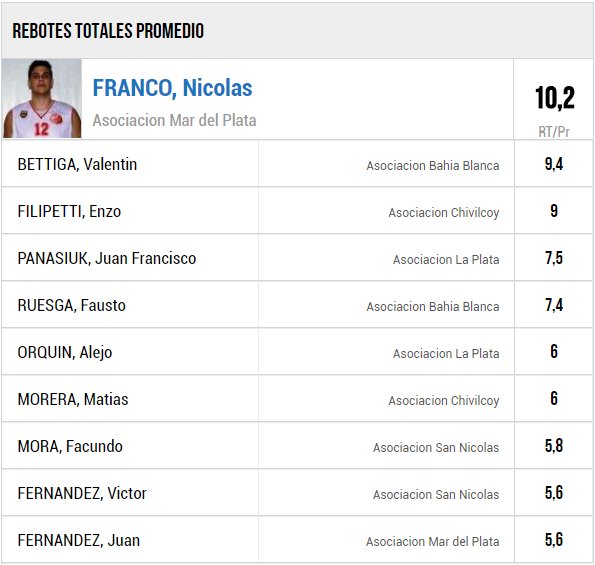Click Asociacion Mar del Plata beside Fernandez, Juan

click(x=433, y=542)
